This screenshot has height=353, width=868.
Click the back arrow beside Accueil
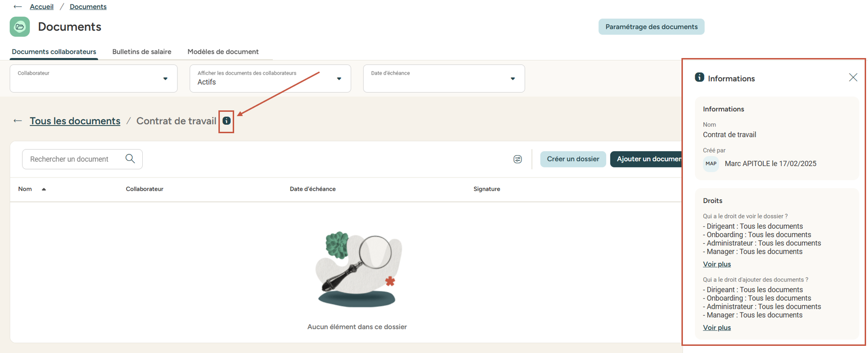tap(18, 7)
